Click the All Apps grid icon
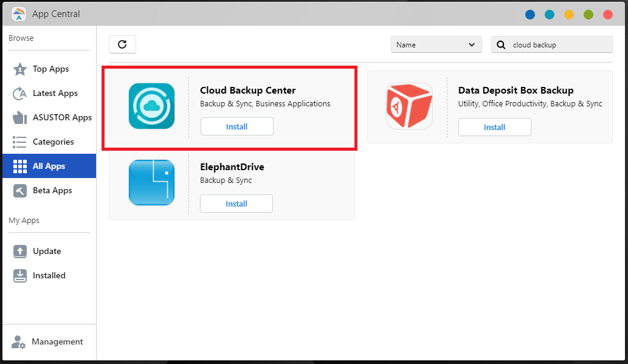Image resolution: width=628 pixels, height=364 pixels. (19, 166)
